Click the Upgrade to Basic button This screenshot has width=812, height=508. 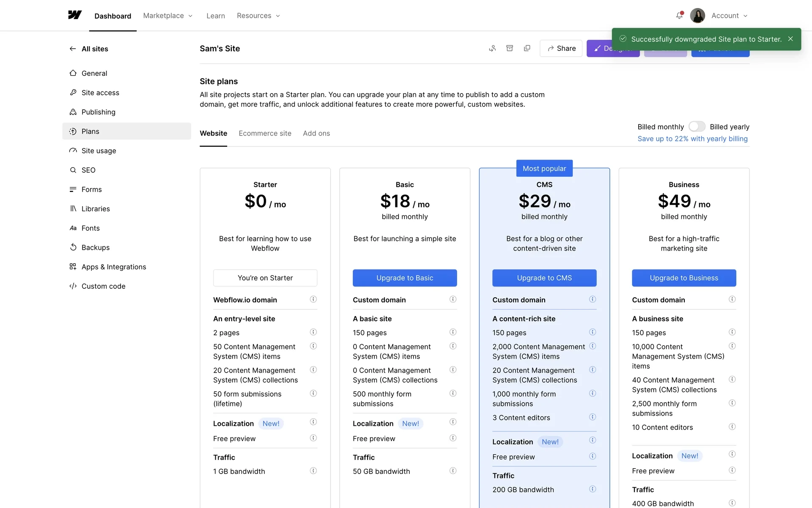coord(405,278)
